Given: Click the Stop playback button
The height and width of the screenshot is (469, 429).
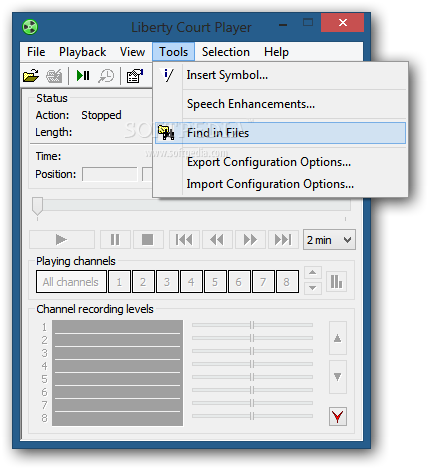Looking at the screenshot, I should click(148, 239).
